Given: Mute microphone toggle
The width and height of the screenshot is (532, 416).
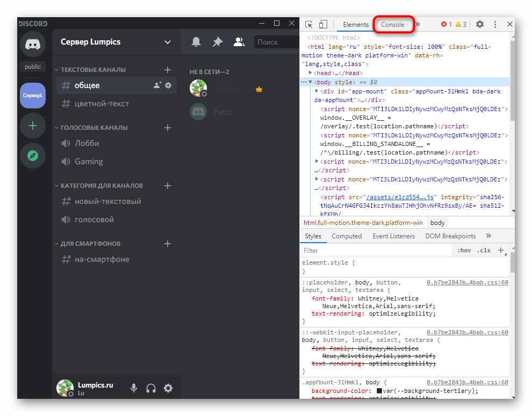Looking at the screenshot, I should 134,388.
